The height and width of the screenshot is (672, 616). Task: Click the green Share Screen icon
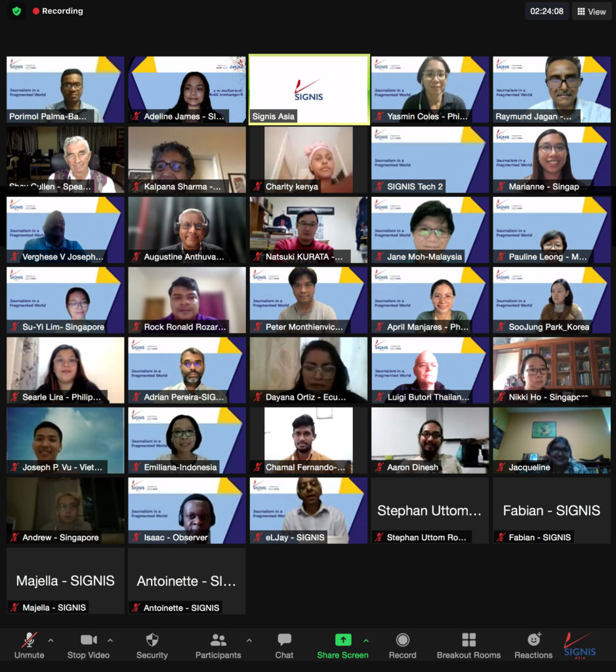pyautogui.click(x=343, y=640)
